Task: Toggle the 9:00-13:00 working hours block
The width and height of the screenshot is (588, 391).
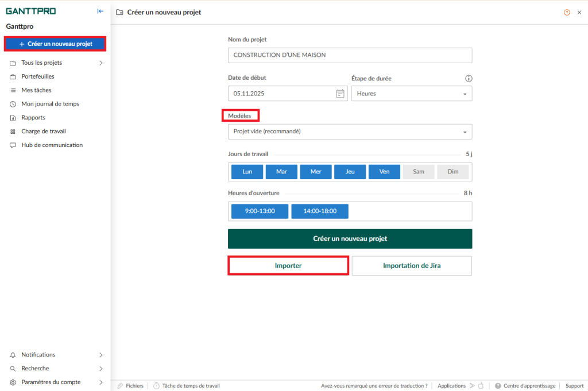Action: (259, 211)
